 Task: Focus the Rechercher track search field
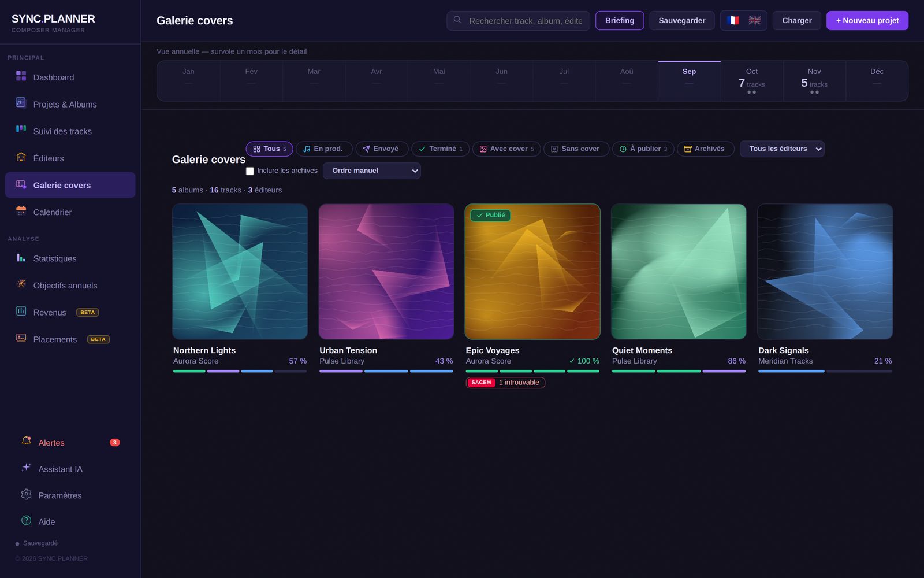point(518,21)
